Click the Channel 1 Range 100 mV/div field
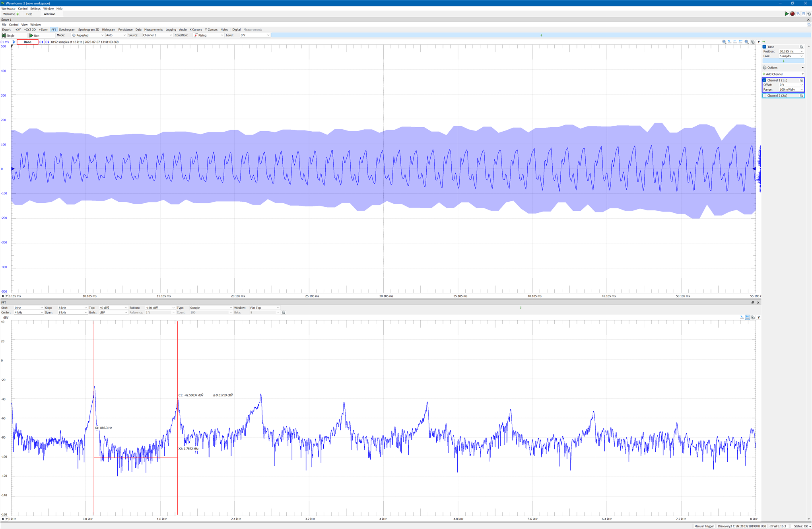The width and height of the screenshot is (812, 529). click(791, 89)
